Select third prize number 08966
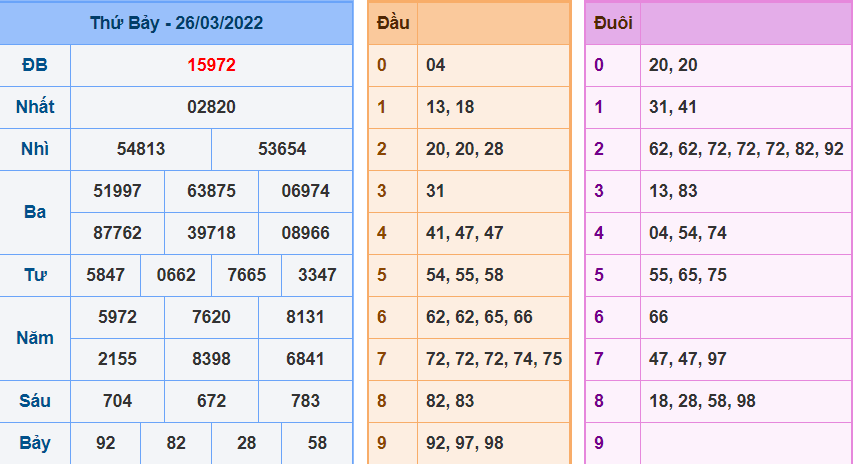 (305, 233)
